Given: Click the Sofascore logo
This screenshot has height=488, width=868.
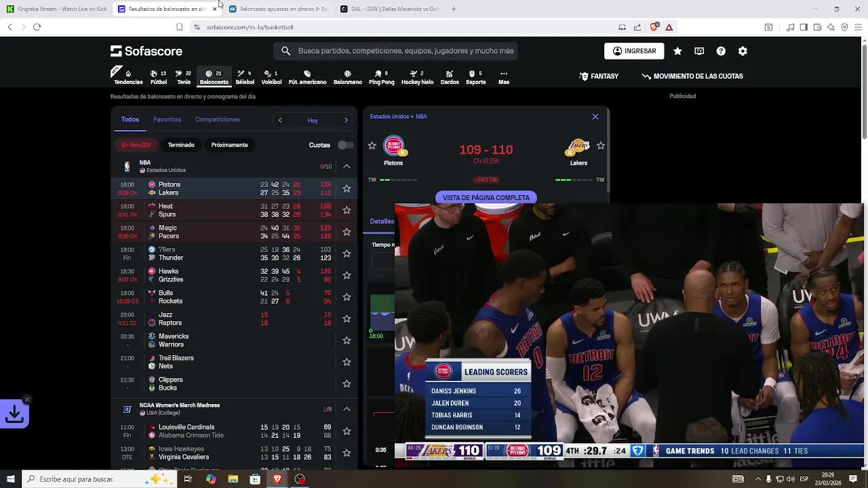Looking at the screenshot, I should (x=146, y=51).
